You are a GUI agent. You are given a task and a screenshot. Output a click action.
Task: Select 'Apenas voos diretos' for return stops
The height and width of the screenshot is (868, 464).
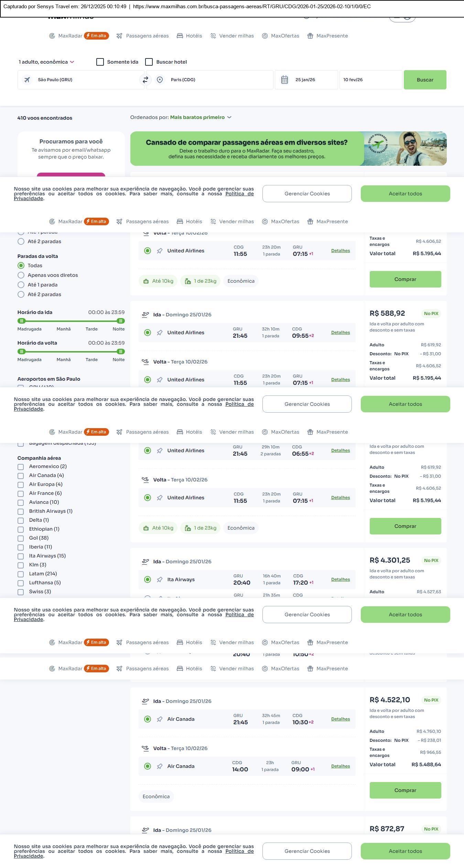(x=21, y=275)
